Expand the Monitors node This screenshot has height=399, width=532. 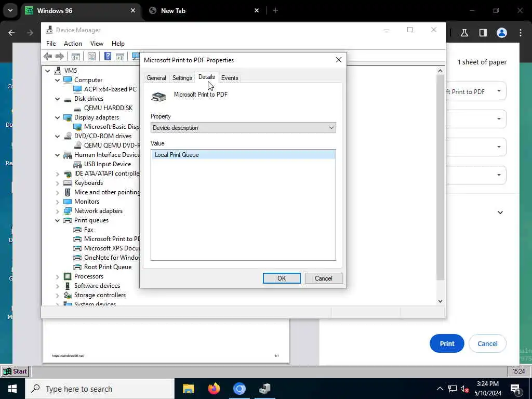(x=57, y=202)
